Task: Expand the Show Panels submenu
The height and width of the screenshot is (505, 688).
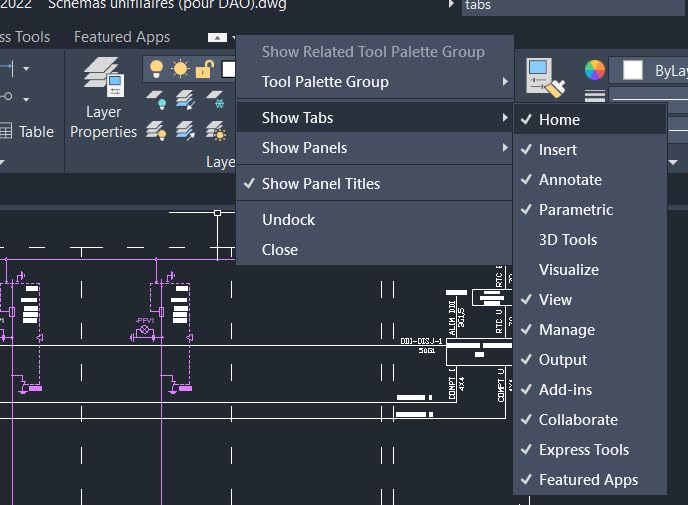Action: [304, 148]
